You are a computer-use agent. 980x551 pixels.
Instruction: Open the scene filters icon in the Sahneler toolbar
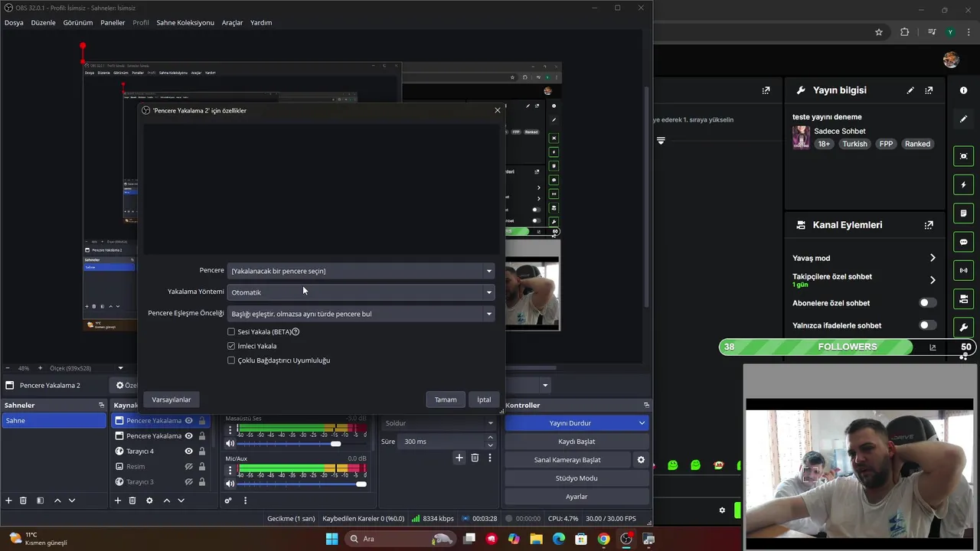coord(41,500)
